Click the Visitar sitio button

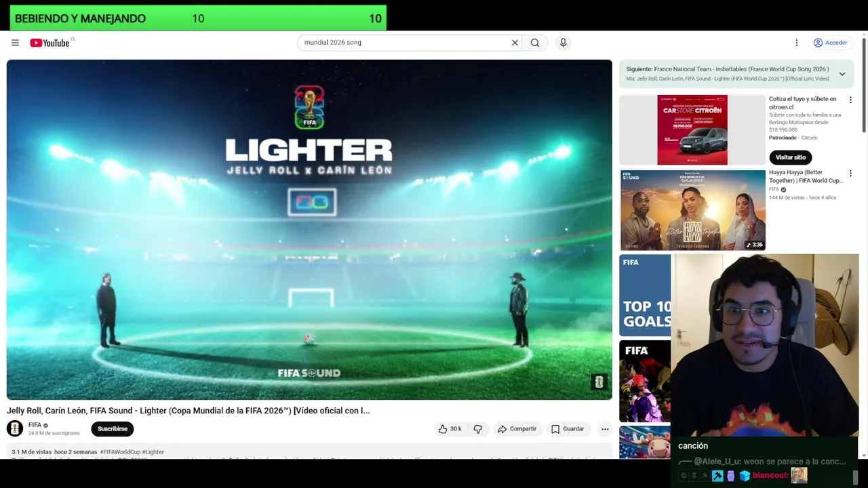[791, 157]
